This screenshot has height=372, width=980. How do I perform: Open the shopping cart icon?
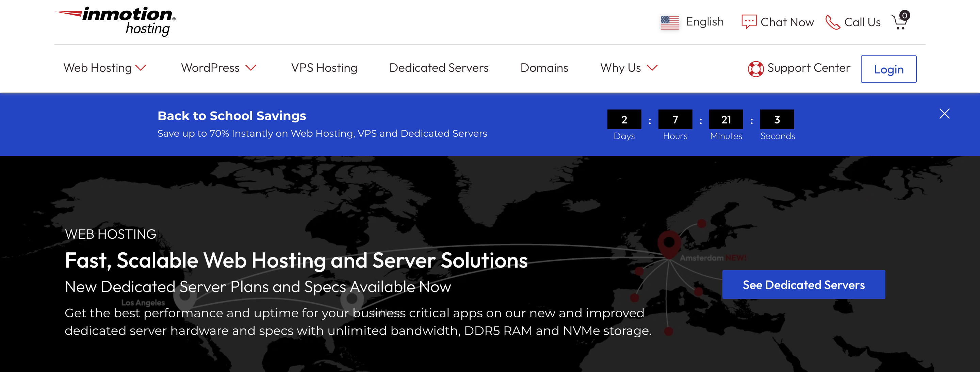pos(900,21)
